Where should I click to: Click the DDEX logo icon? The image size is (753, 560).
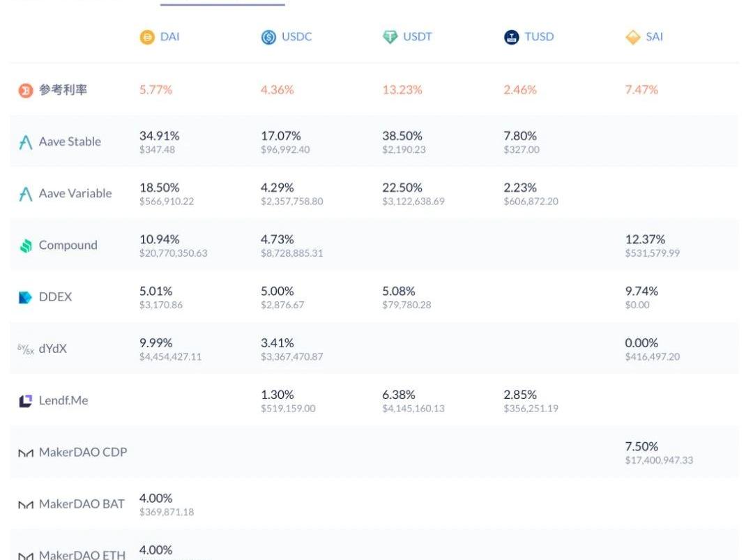(26, 297)
